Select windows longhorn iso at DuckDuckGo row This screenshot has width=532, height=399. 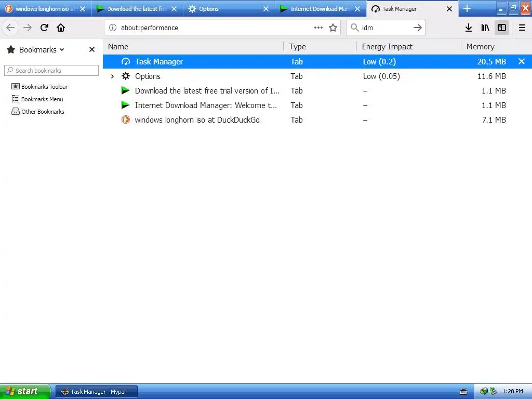click(x=317, y=120)
